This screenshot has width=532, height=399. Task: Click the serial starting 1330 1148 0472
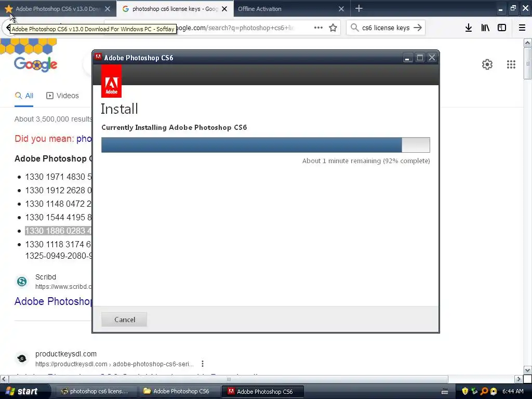58,204
